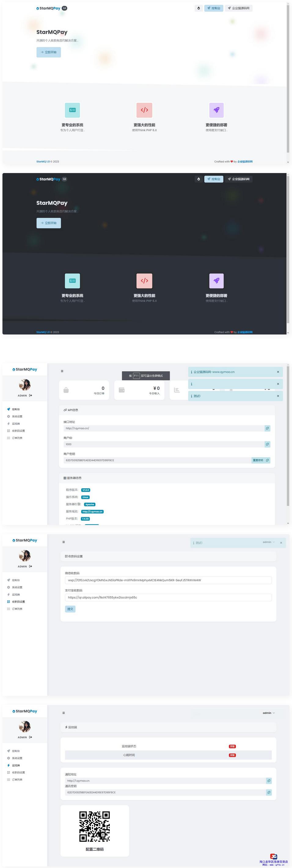The width and height of the screenshot is (292, 868).
Task: Click the 更强大的性能 code icon, light page
Action: tap(144, 110)
